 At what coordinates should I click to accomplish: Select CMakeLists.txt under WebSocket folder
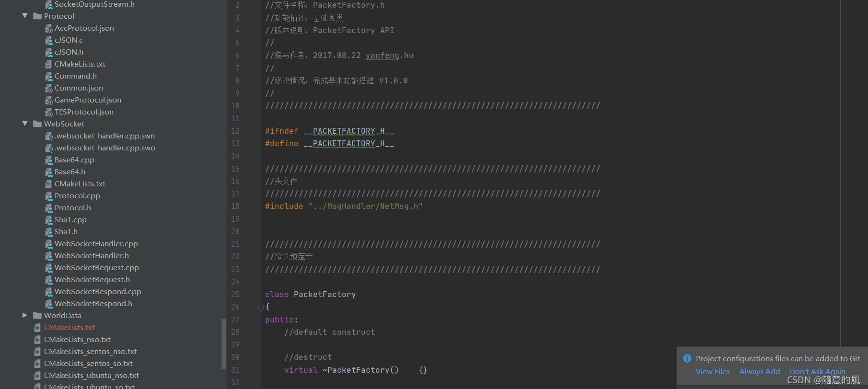coord(80,184)
